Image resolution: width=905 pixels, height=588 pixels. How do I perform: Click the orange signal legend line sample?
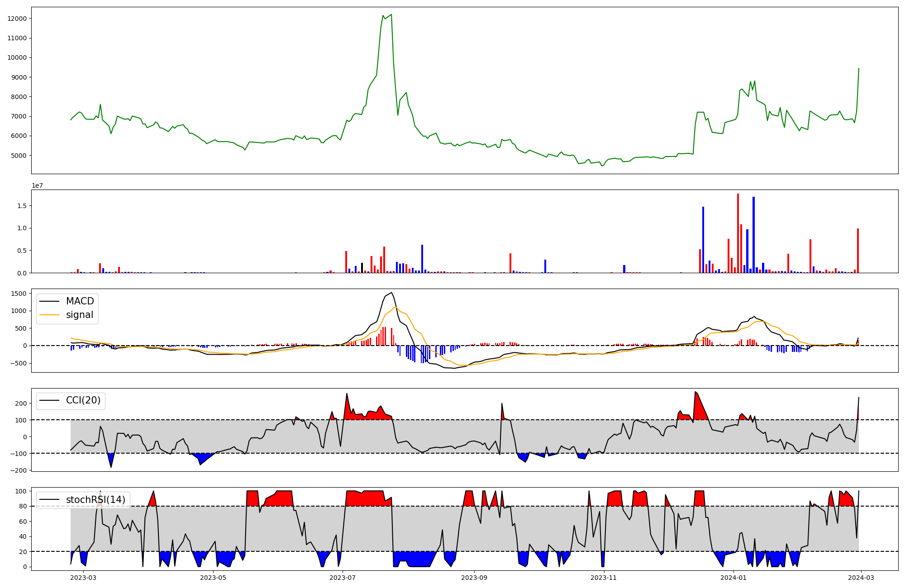[49, 315]
